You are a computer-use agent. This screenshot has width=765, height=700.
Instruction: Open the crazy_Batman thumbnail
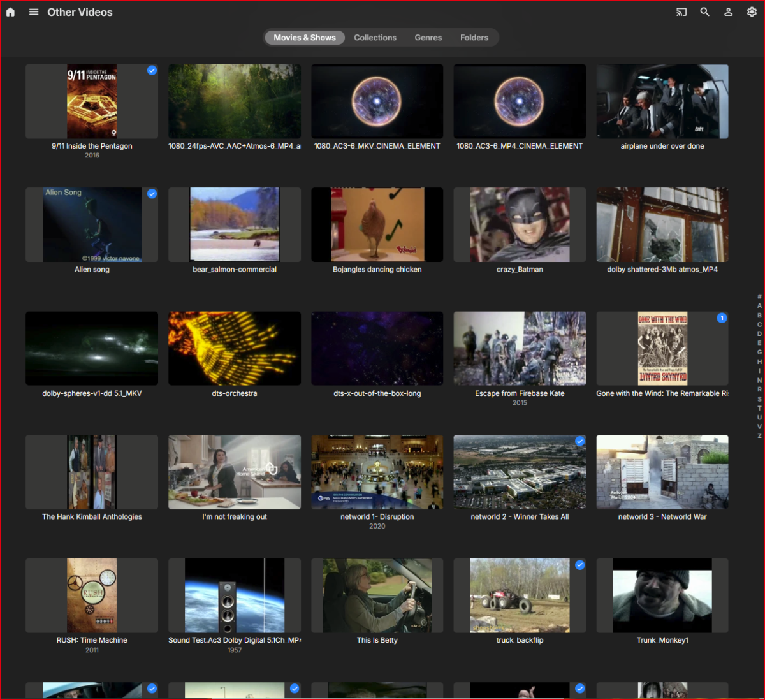[520, 224]
